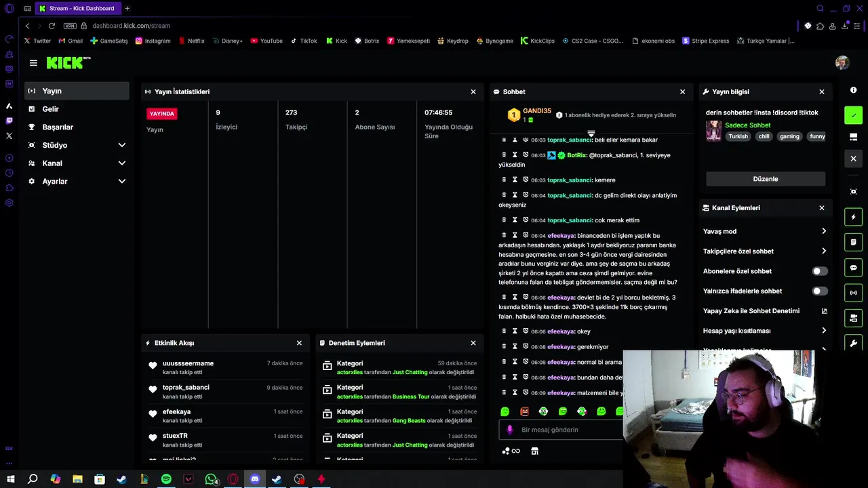Click the Opera GX sidebar Twitch icon
The height and width of the screenshot is (488, 868).
click(9, 121)
